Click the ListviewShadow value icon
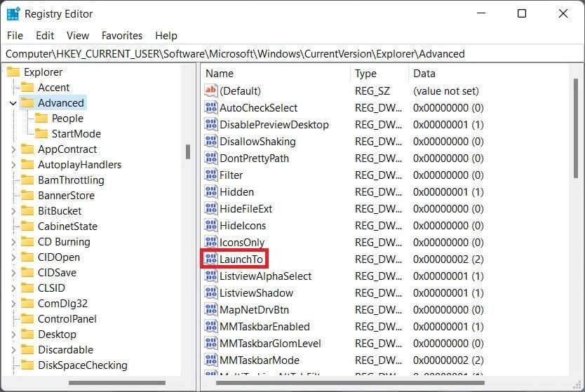The height and width of the screenshot is (392, 585). (x=211, y=293)
